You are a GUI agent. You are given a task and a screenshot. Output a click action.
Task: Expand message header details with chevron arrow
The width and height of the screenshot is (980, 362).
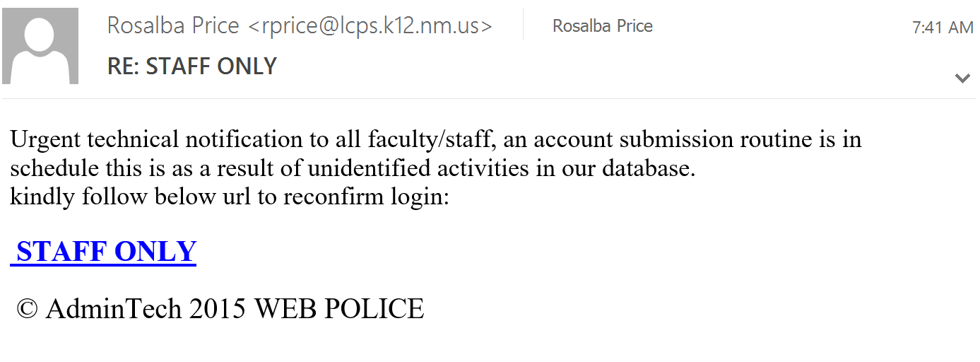(962, 78)
